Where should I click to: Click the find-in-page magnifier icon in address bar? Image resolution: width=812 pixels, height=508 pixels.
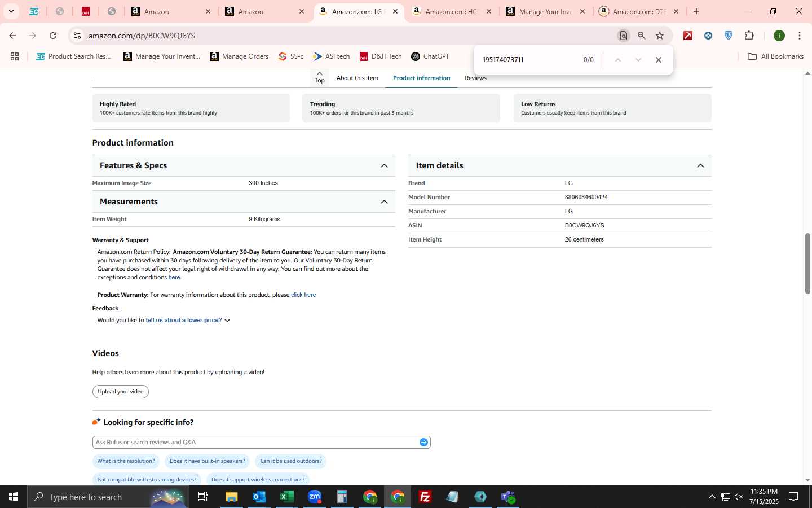point(623,36)
